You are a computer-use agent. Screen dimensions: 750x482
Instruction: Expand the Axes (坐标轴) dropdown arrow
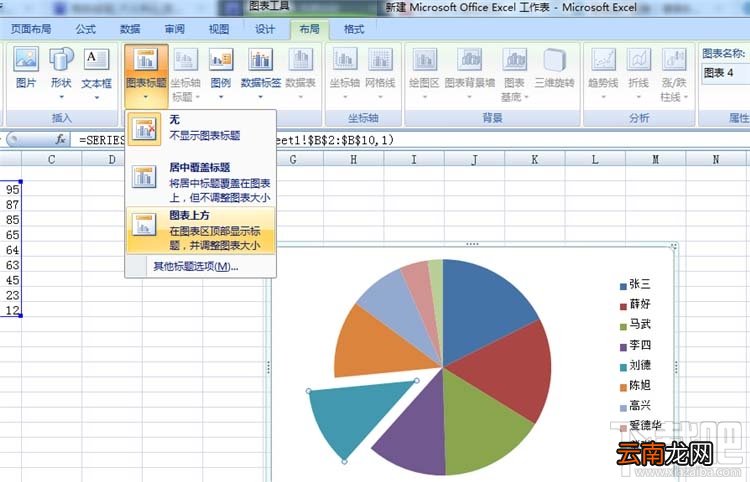point(344,97)
